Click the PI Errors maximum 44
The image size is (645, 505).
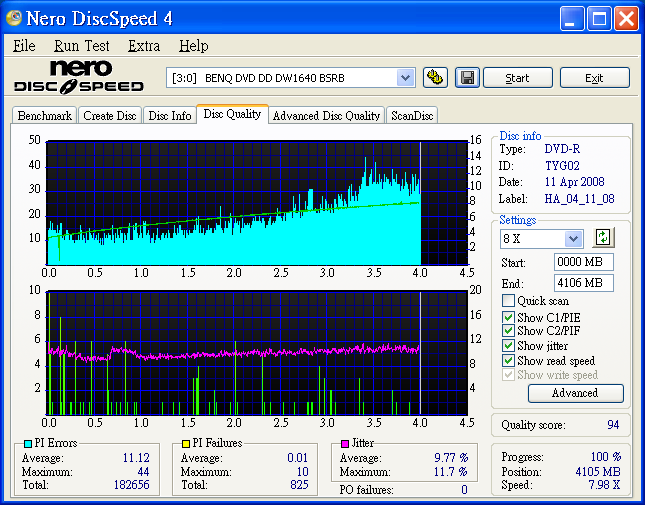pos(143,471)
